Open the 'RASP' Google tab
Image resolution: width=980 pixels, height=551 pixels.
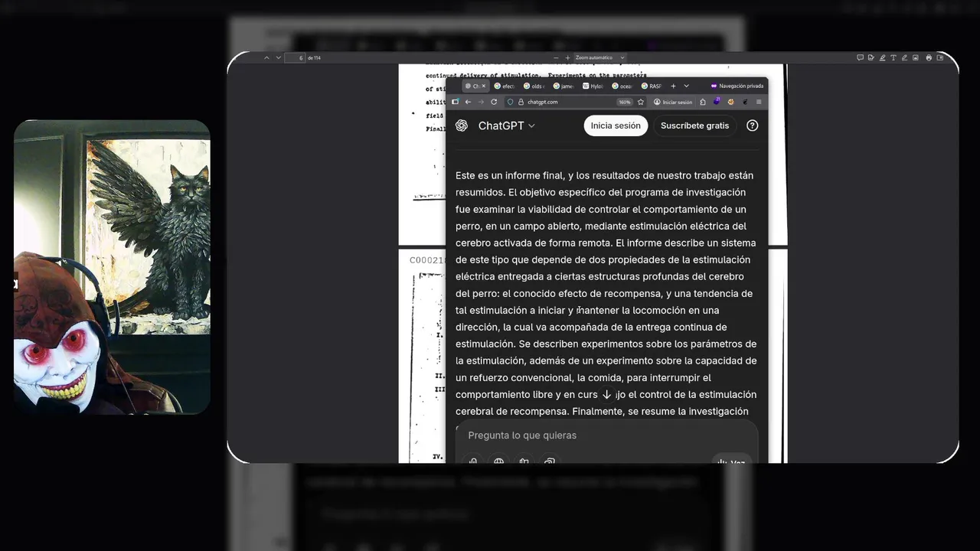(652, 86)
